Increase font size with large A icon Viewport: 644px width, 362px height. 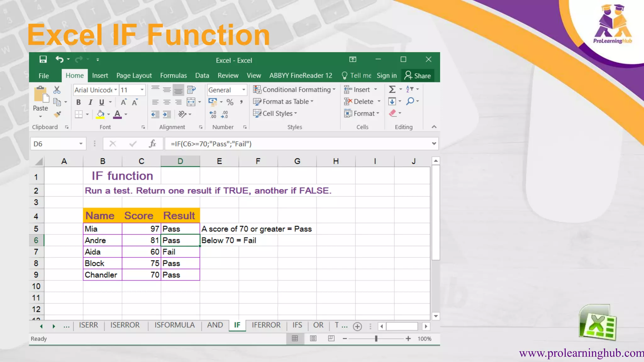click(124, 102)
